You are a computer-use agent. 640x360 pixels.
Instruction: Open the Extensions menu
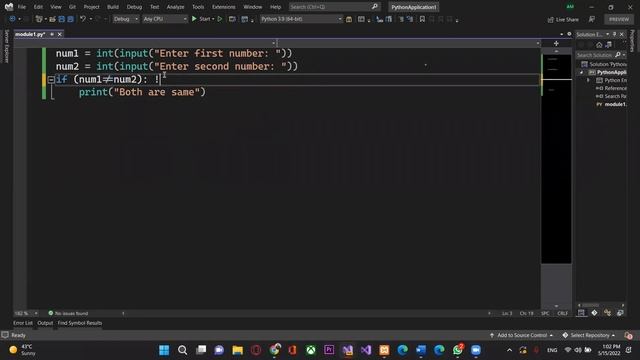[x=223, y=7]
